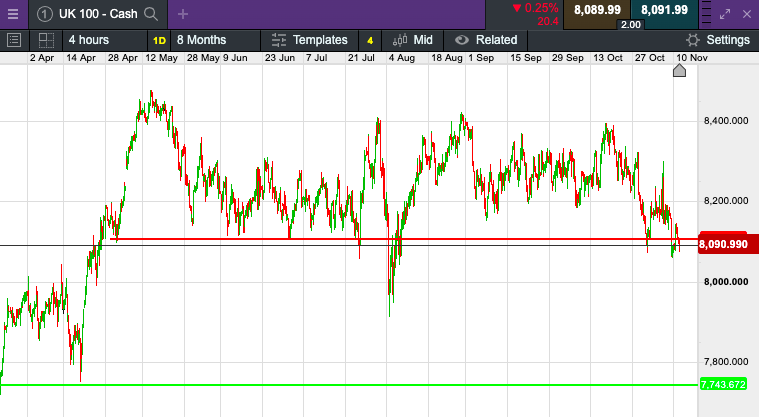Open the 4 hours interval dropdown
Image resolution: width=759 pixels, height=417 pixels.
(105, 40)
